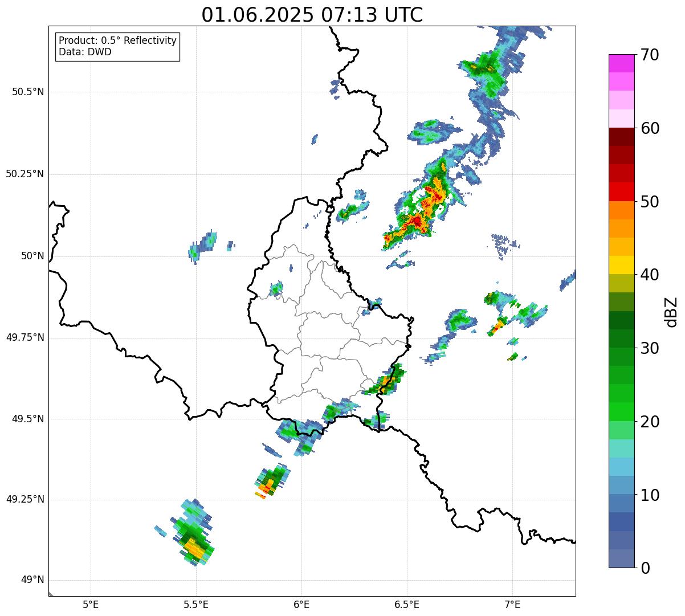
Task: Click the colorbar tick label 20
Action: click(650, 422)
